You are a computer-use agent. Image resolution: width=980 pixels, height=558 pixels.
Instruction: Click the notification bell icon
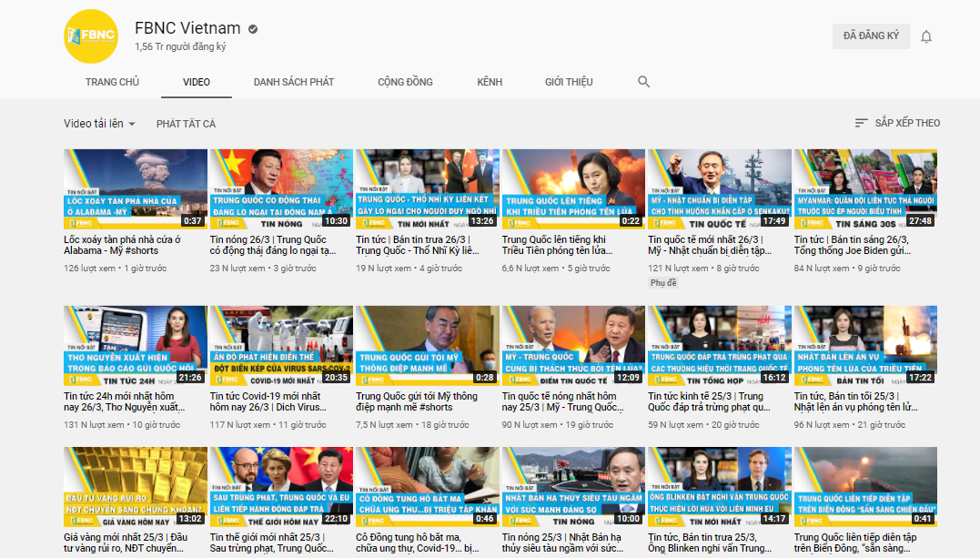926,36
